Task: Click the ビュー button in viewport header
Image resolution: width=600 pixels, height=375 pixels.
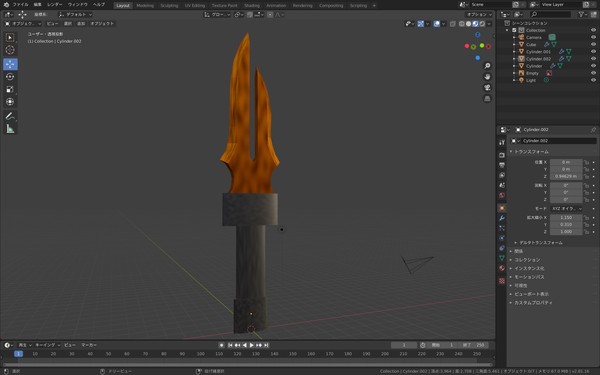Action: tap(52, 24)
